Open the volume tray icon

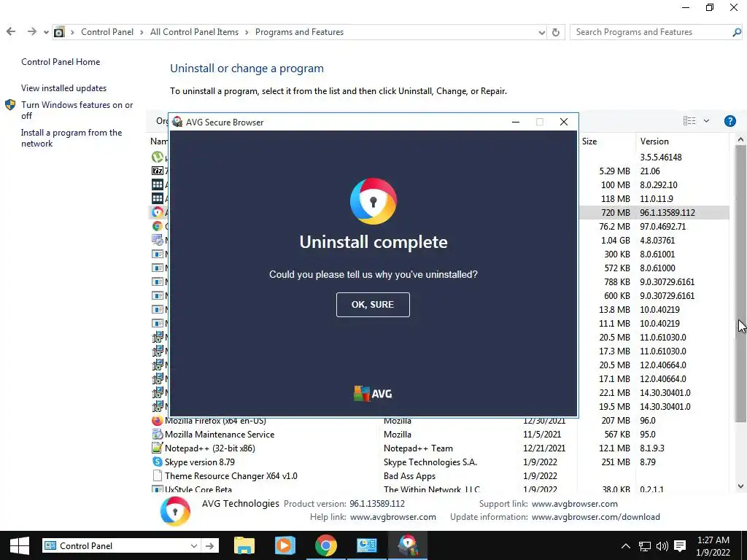tap(662, 546)
